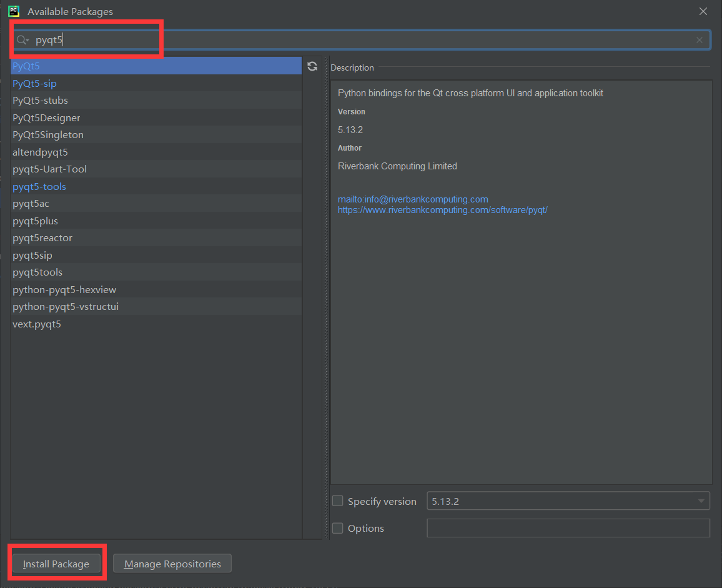Screen dimensions: 722x588
Task: Select the PyQt5Designer package
Action: [156, 118]
